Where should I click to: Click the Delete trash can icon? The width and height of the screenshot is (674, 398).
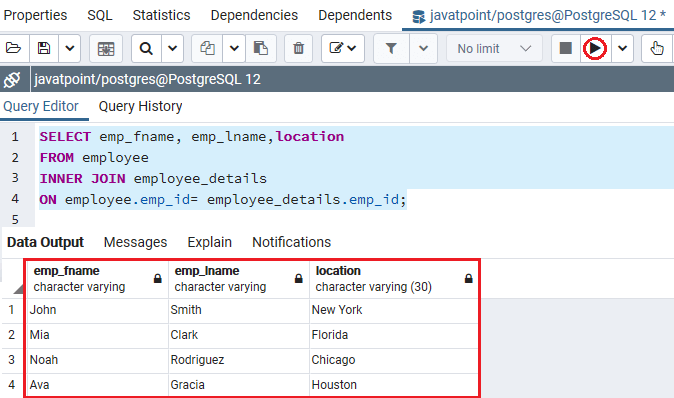tap(298, 48)
